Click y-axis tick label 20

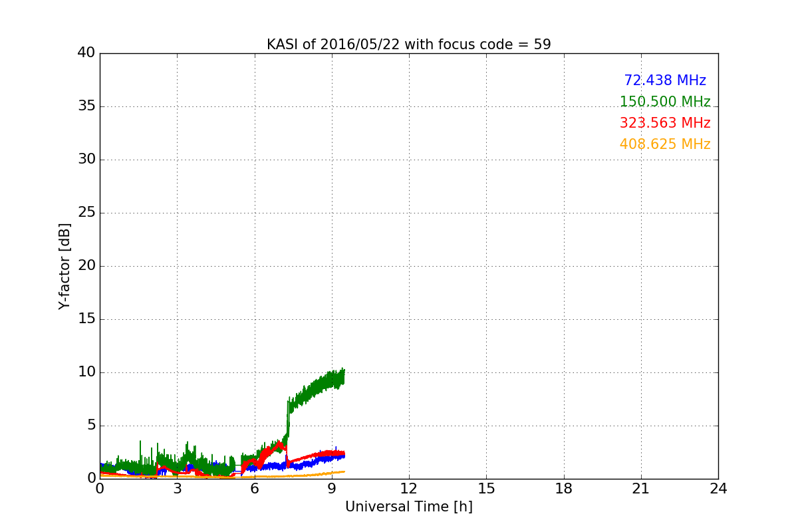(x=86, y=266)
